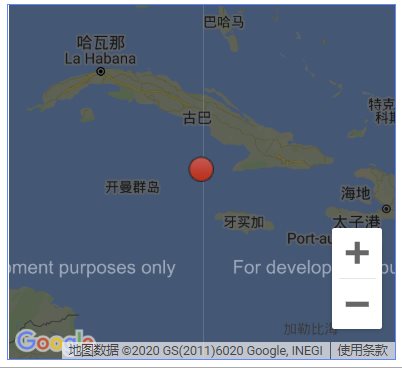Zoom in with the plus button
This screenshot has width=402, height=368.
pyautogui.click(x=357, y=253)
